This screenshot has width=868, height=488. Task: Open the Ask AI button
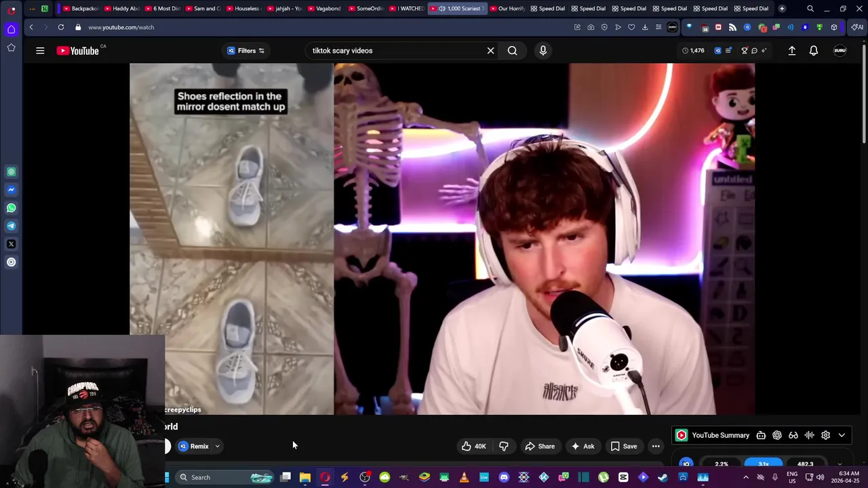point(583,446)
